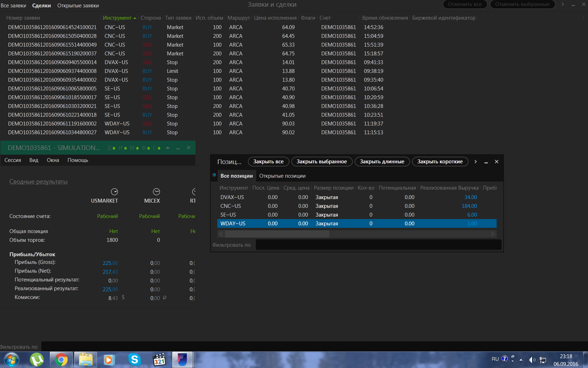The height and width of the screenshot is (368, 588).
Task: Open trading terminal icon in taskbar
Action: (x=182, y=360)
